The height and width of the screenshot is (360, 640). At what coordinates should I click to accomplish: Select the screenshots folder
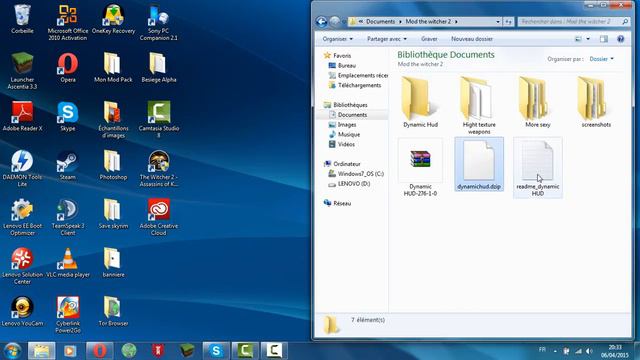(596, 102)
